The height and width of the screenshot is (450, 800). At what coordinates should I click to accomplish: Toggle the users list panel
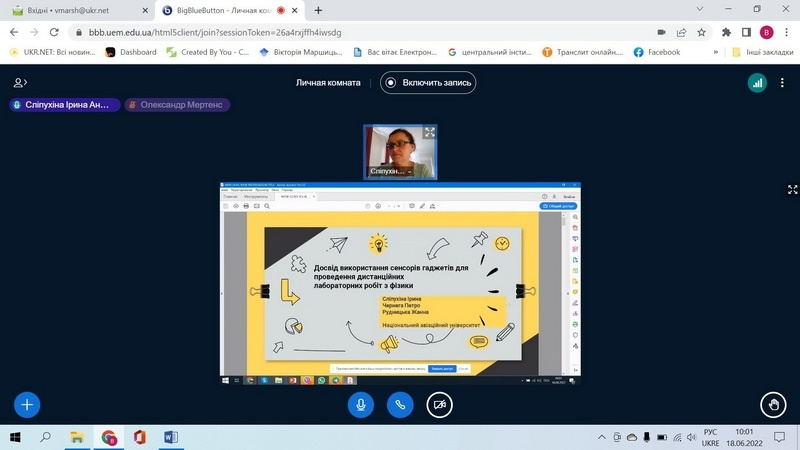click(20, 83)
